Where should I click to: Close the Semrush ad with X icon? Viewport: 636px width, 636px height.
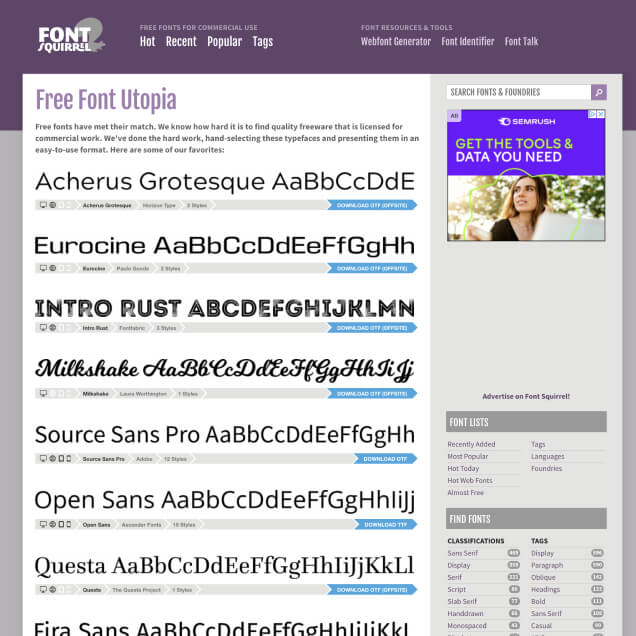[601, 114]
